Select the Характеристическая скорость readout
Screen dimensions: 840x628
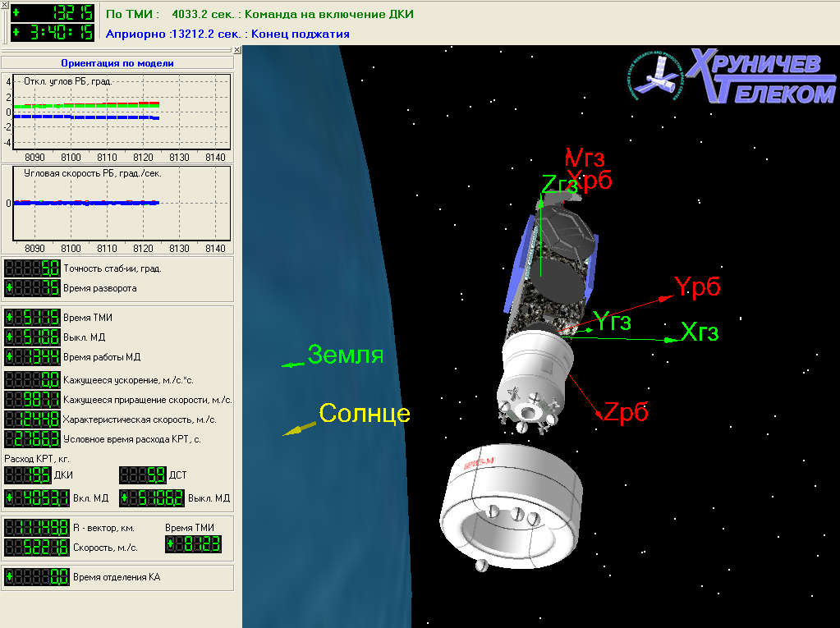click(33, 419)
